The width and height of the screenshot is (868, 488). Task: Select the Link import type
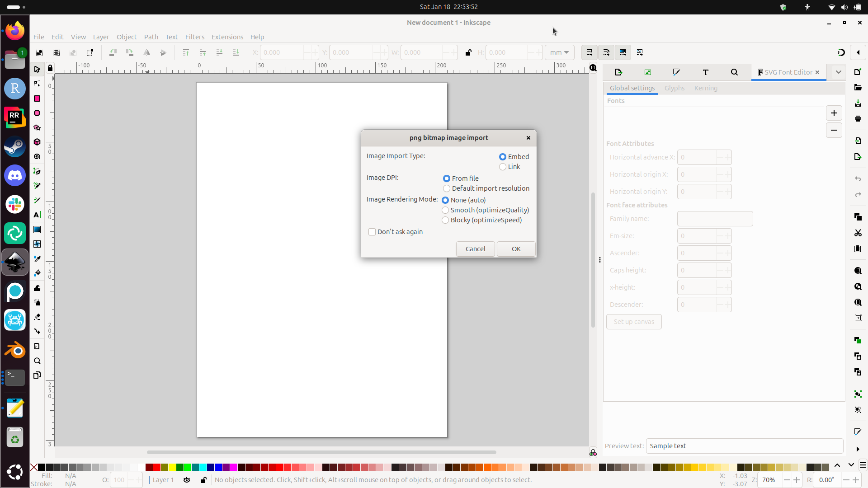[509, 167]
